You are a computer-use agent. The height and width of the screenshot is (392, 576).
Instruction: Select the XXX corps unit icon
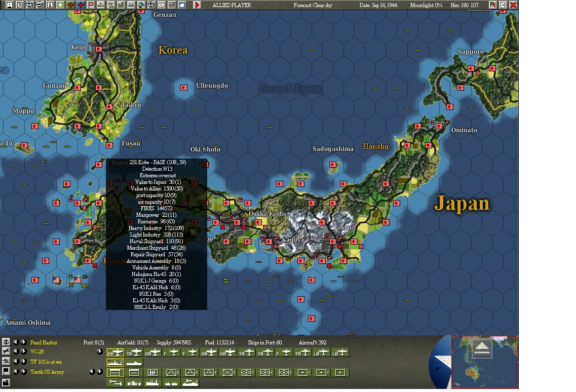(x=134, y=373)
